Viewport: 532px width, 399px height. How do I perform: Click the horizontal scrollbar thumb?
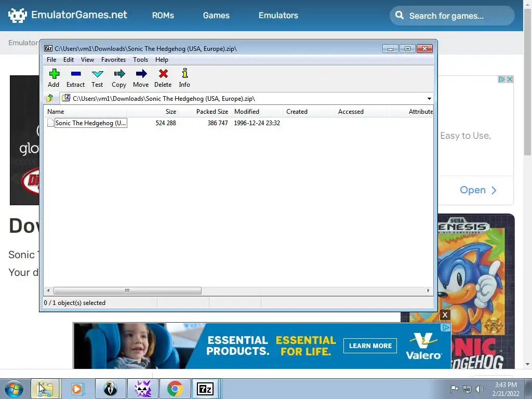pos(127,290)
